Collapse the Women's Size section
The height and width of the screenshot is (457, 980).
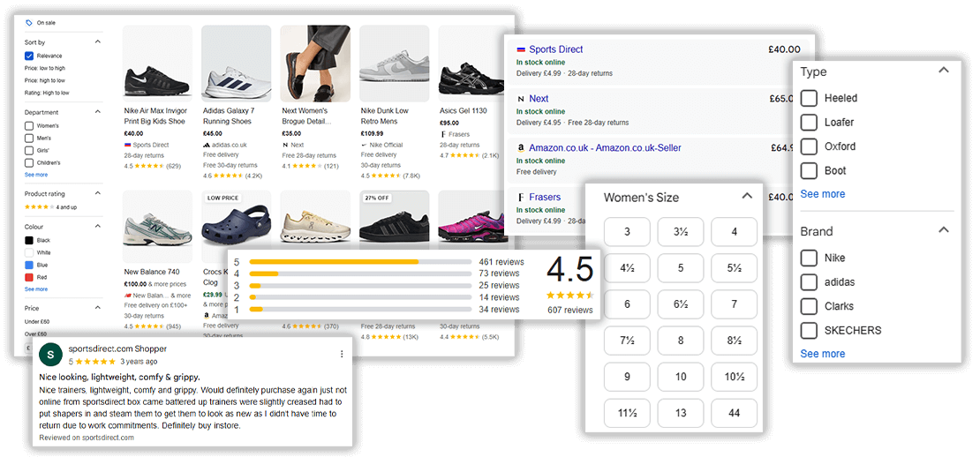click(x=747, y=196)
